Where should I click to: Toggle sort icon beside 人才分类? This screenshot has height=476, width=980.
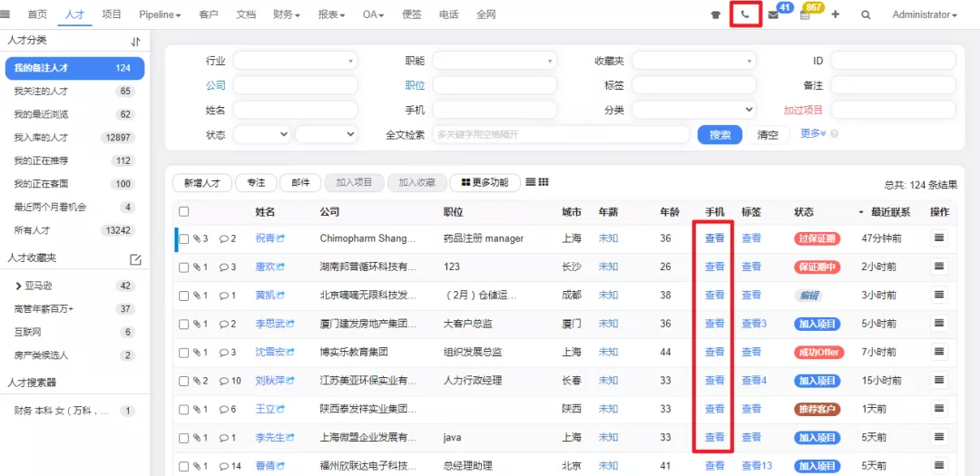coord(135,41)
